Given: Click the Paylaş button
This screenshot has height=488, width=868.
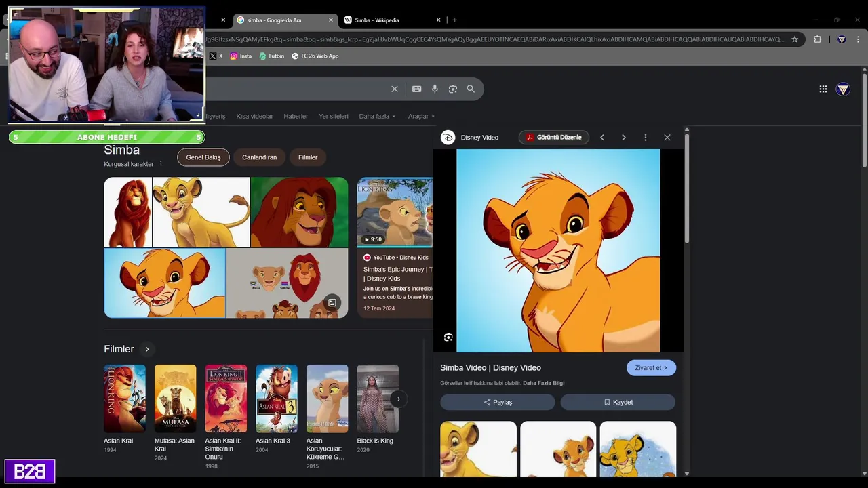Looking at the screenshot, I should click(x=498, y=403).
